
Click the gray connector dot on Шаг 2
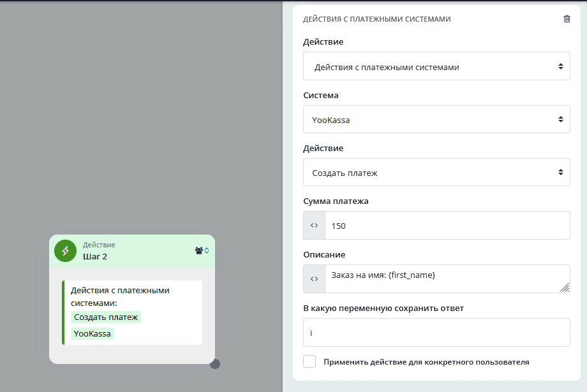(x=215, y=364)
